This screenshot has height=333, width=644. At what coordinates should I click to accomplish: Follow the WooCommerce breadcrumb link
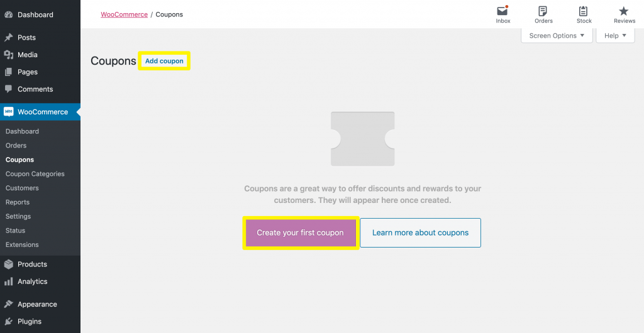124,14
